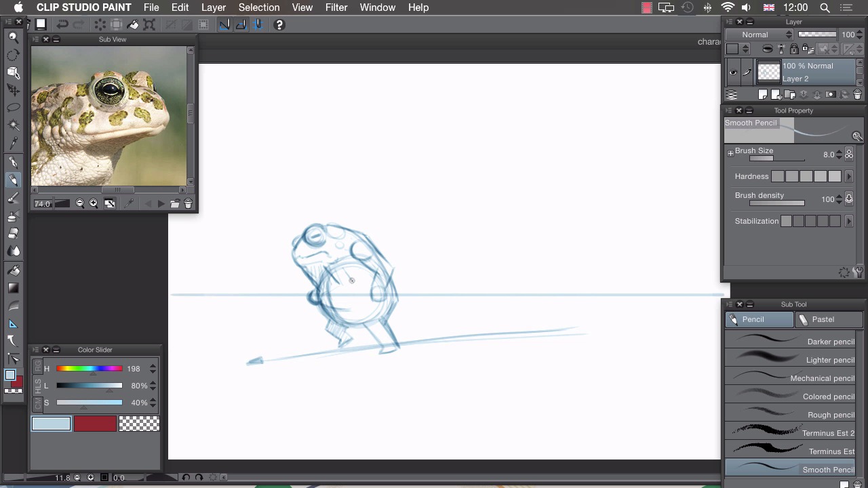Toggle visibility of Layer 2
This screenshot has width=868, height=488.
click(733, 73)
